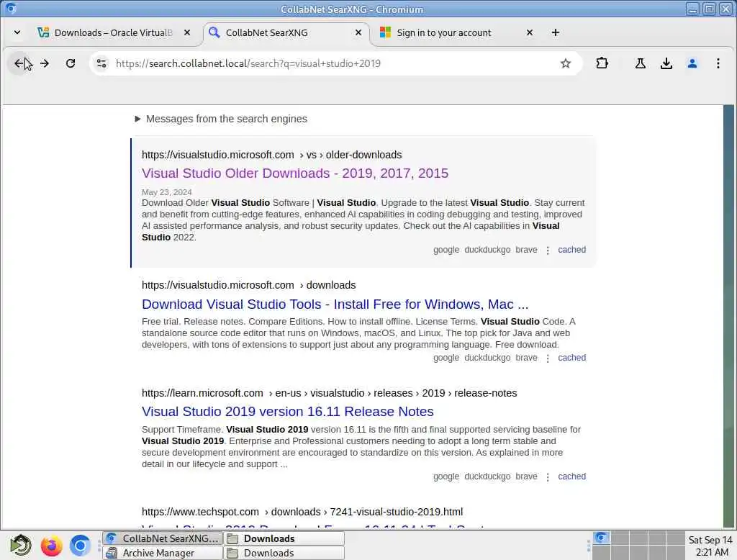Open the system start menu icon

pos(21,546)
